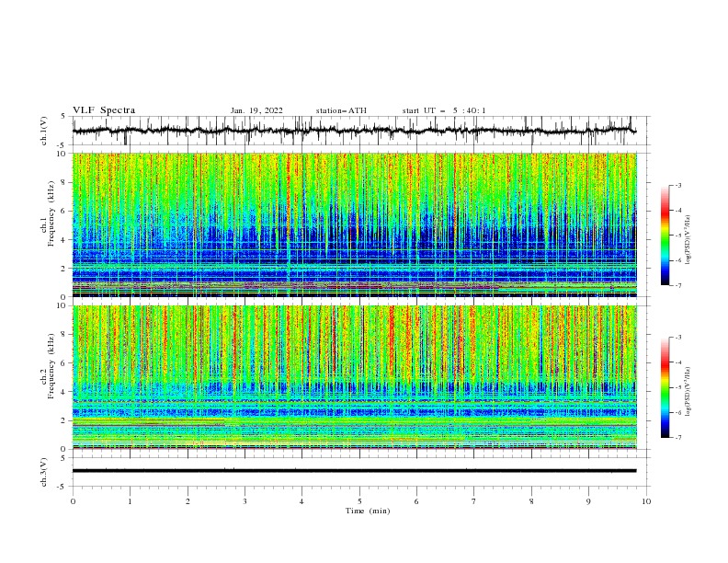Click the 'start UT = 5 :40: 1' label
Image resolution: width=728 pixels, height=563 pixels.
tap(444, 110)
